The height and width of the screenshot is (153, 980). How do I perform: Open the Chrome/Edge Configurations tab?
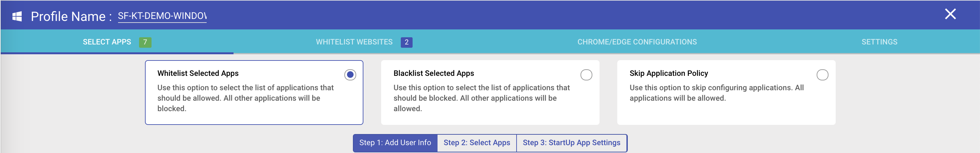pyautogui.click(x=637, y=42)
